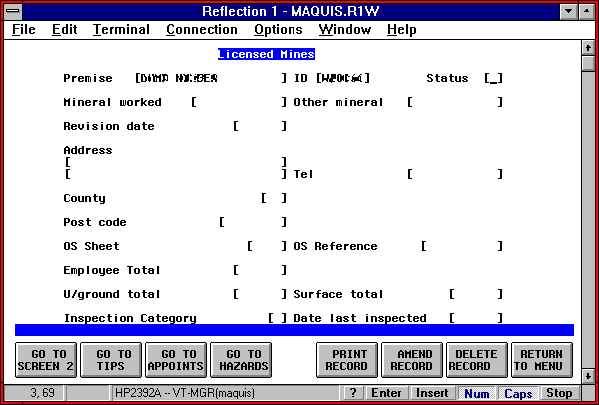Screen dimensions: 599x405
Task: Click the Licensed Mines heading
Action: click(x=266, y=54)
